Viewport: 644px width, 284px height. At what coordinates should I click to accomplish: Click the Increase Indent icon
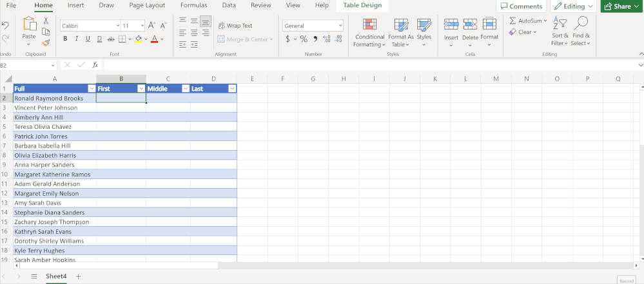194,44
